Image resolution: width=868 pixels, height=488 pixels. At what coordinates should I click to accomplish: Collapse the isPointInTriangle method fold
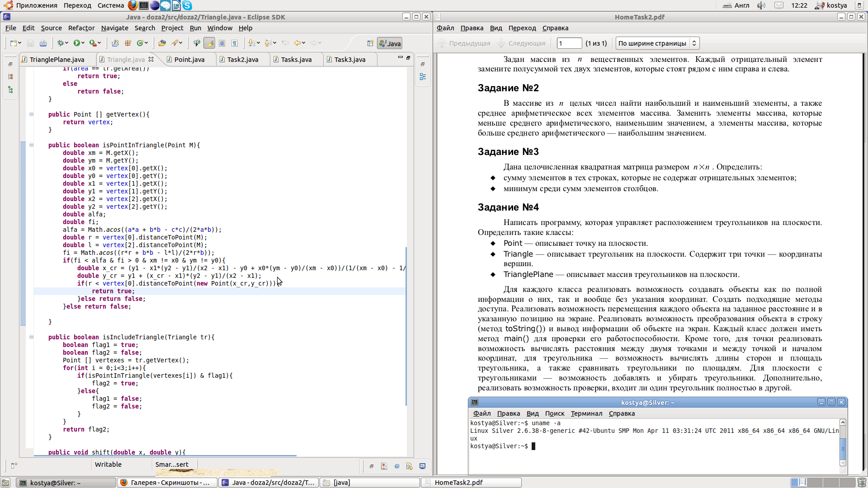tap(31, 145)
